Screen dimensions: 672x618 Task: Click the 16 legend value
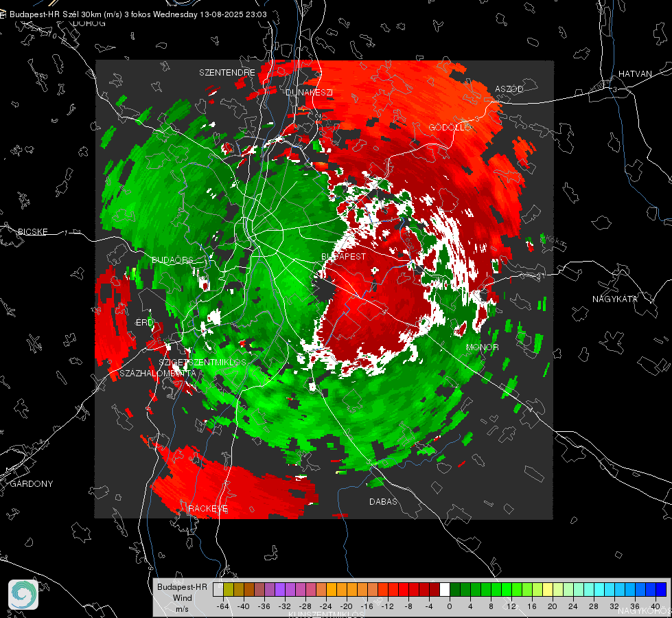(x=532, y=606)
